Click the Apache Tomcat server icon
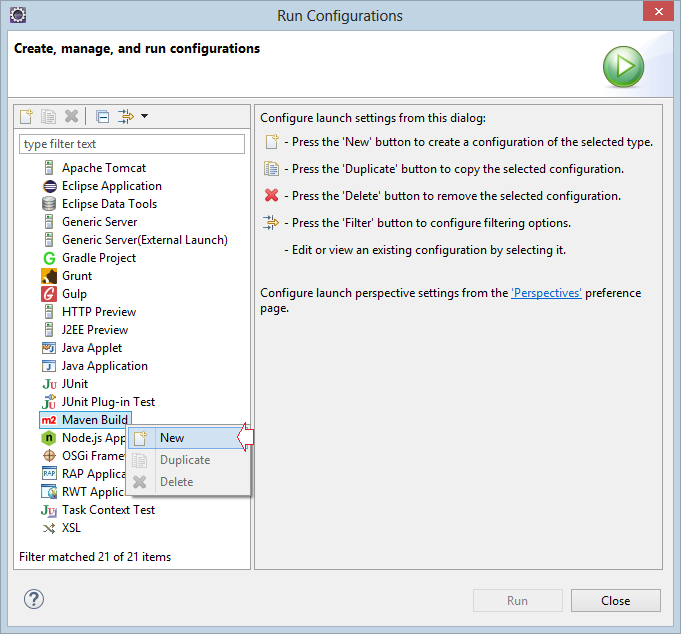The width and height of the screenshot is (681, 634). click(49, 168)
